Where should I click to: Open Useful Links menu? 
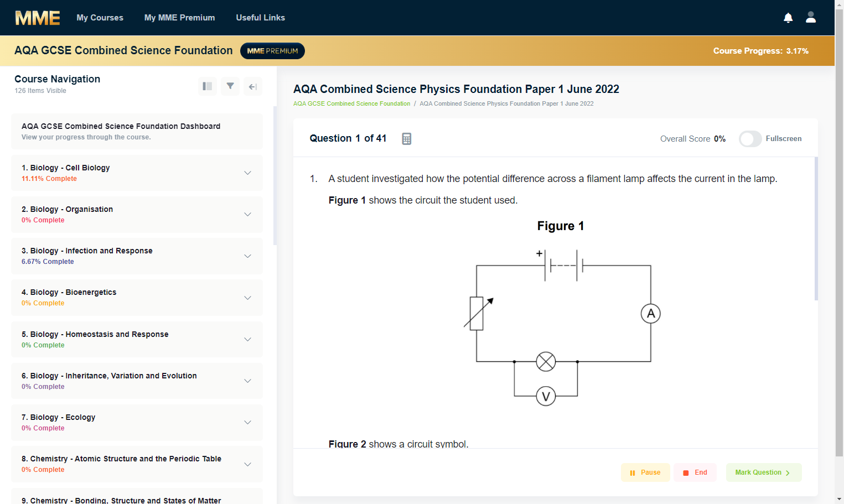coord(260,18)
